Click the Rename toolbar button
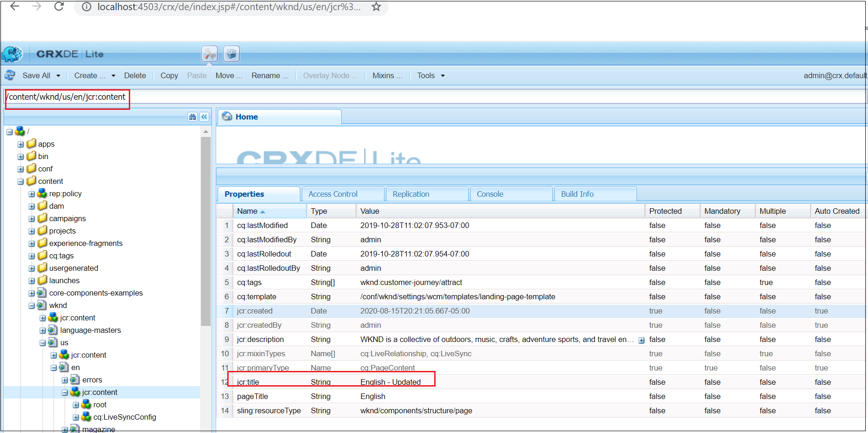Image resolution: width=868 pixels, height=433 pixels. click(x=270, y=76)
